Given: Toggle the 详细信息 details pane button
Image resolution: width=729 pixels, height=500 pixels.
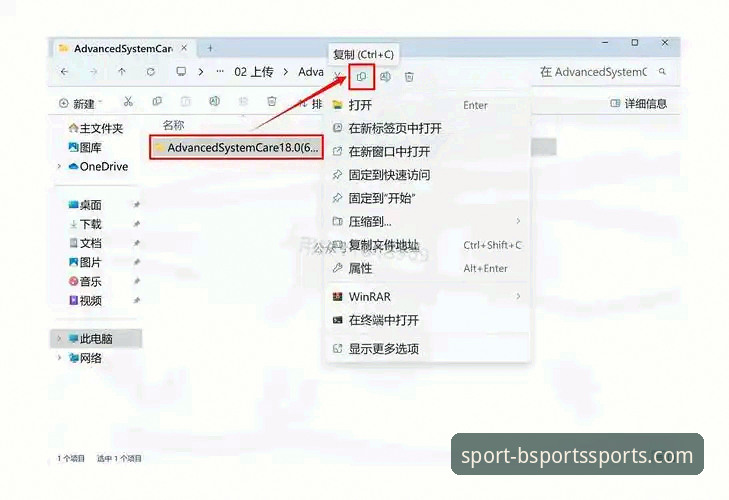Looking at the screenshot, I should click(639, 104).
